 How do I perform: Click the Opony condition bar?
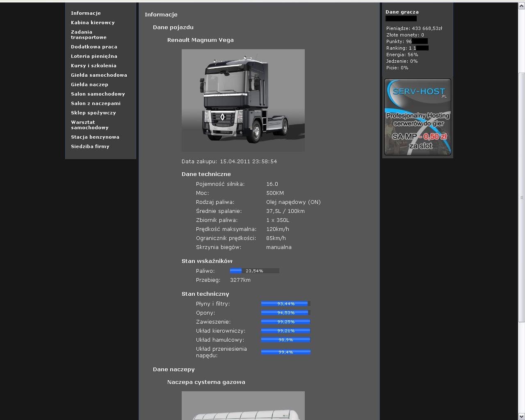[286, 313]
